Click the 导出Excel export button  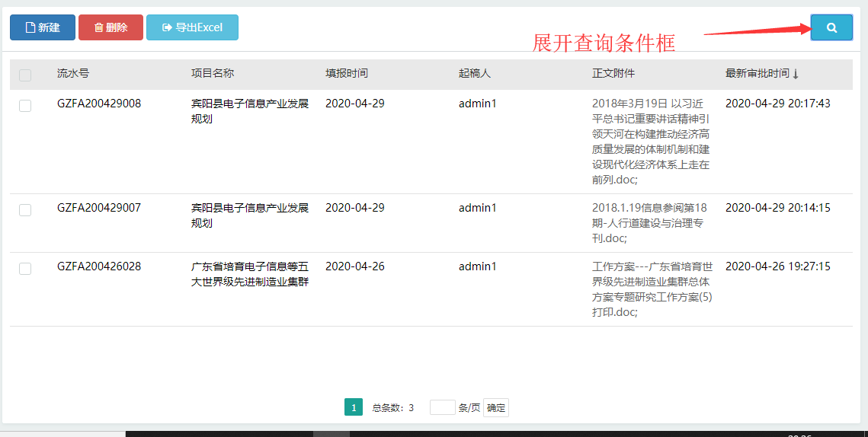coord(192,27)
